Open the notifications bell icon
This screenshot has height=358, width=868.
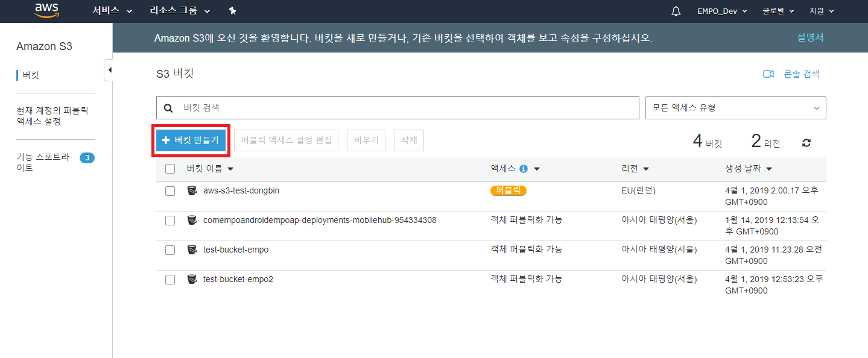(x=676, y=11)
